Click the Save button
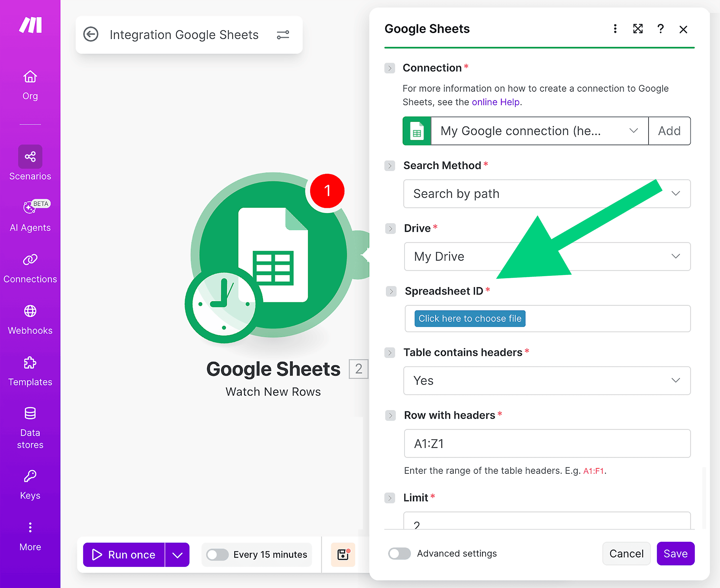This screenshot has width=720, height=588. coord(675,553)
